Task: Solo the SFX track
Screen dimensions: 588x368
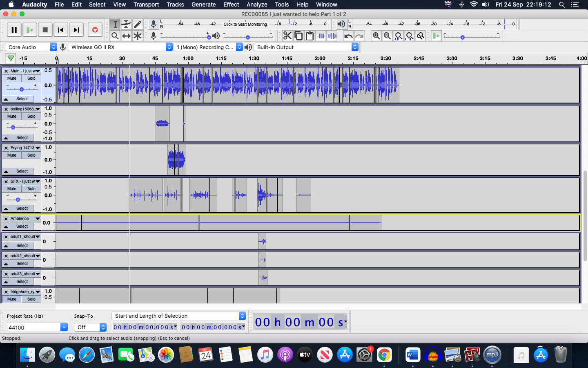Action: coord(31,189)
